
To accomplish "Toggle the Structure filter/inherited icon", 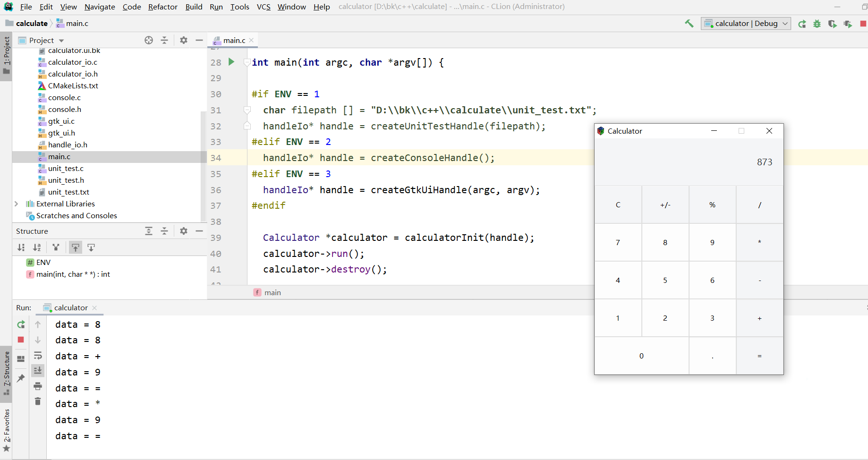I will point(56,247).
